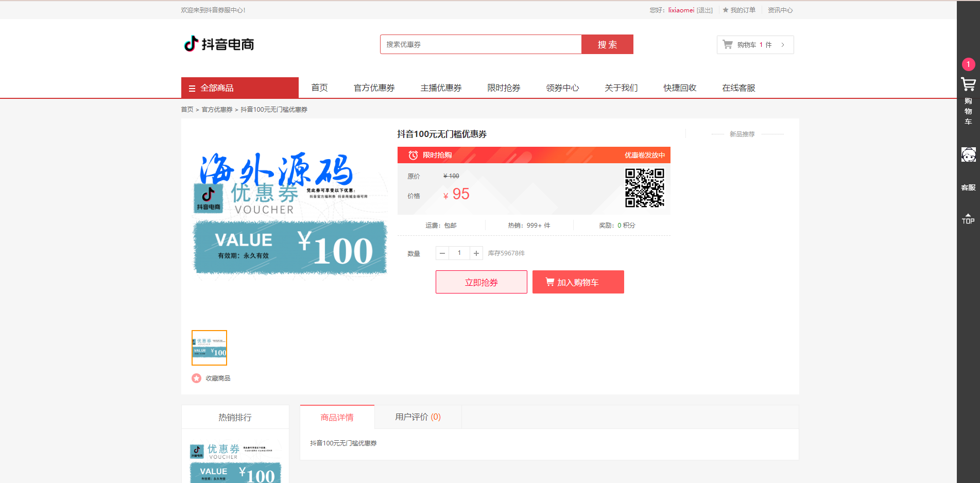
Task: Click the favorite star icon 收藏商品
Action: (x=196, y=378)
